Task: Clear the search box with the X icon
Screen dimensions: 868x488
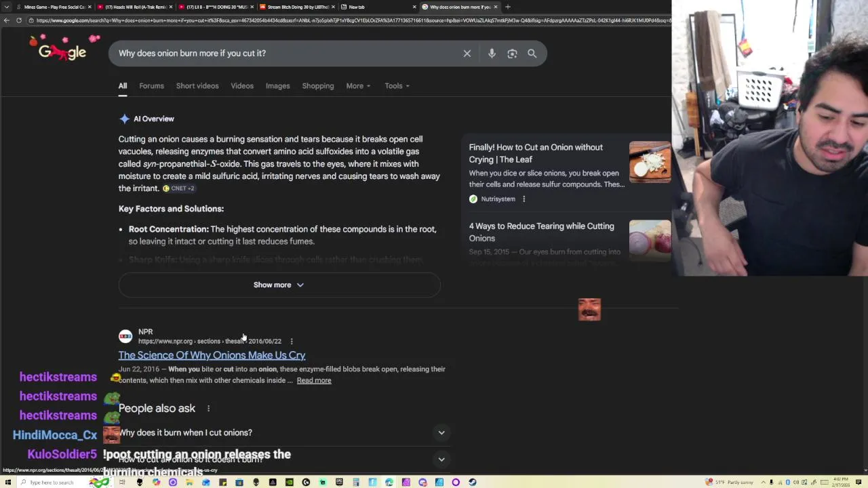Action: (x=467, y=54)
